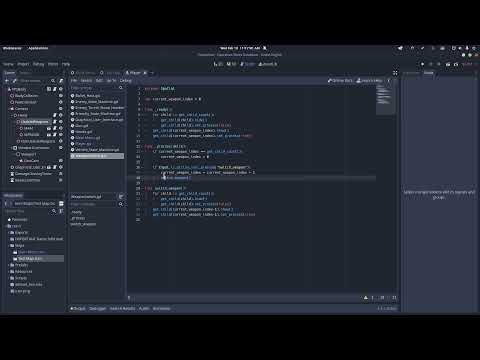Switch to the 2D workspace
480x360 pixels.
[218, 64]
